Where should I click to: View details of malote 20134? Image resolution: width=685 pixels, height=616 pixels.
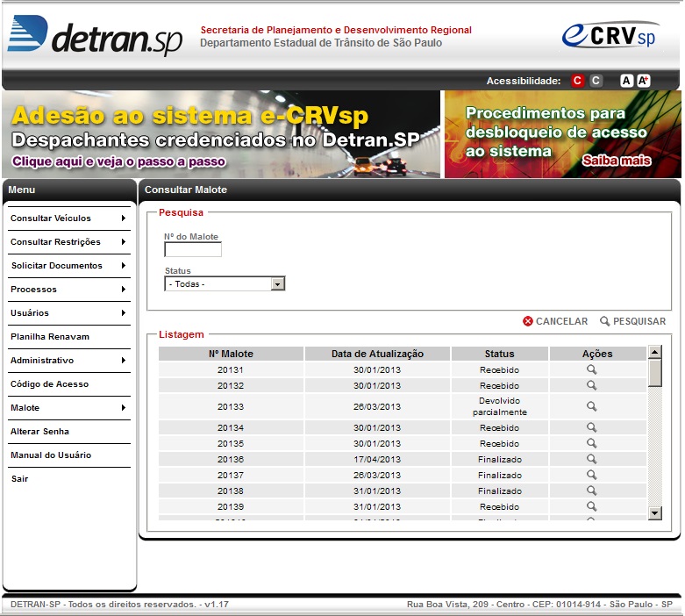(591, 427)
